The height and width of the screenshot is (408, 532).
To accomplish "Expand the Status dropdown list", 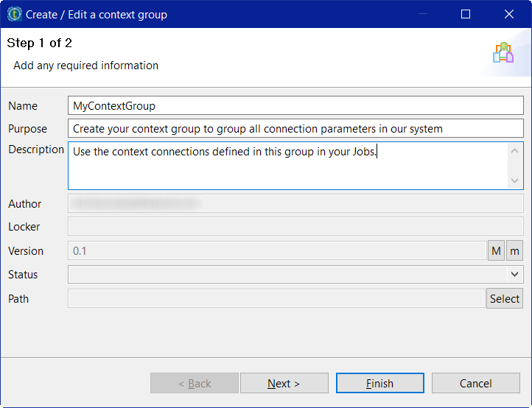I will tap(514, 275).
